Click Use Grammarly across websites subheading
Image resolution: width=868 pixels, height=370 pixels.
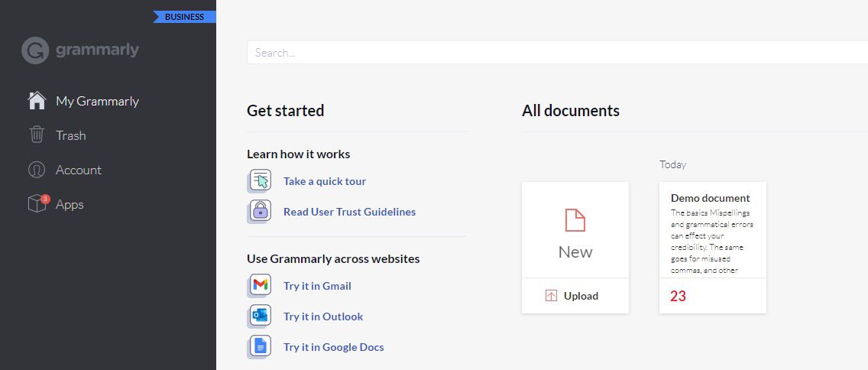coord(333,258)
